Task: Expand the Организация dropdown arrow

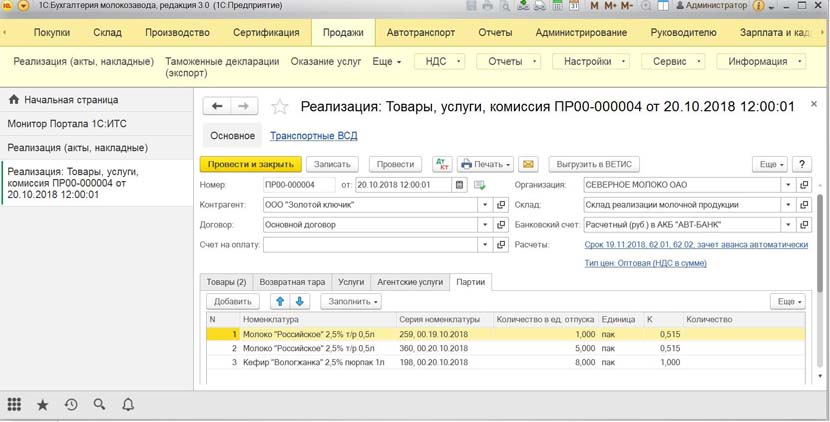Action: pyautogui.click(x=789, y=185)
